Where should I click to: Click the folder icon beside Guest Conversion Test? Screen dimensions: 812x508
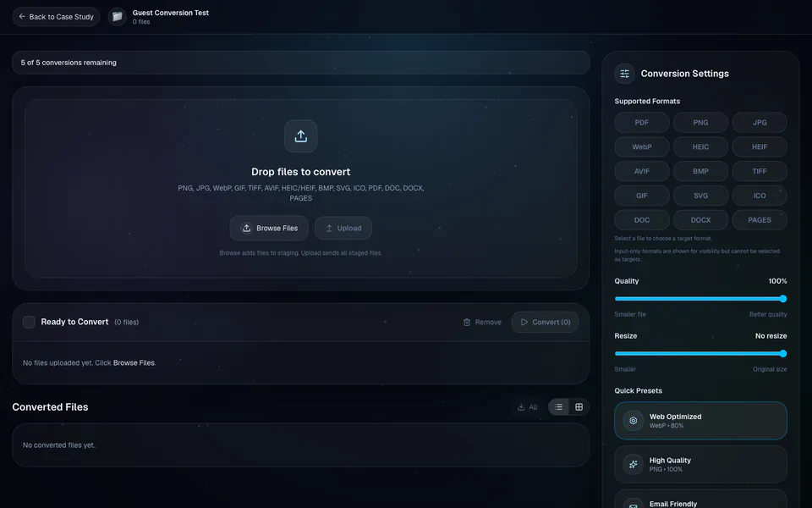tap(118, 17)
